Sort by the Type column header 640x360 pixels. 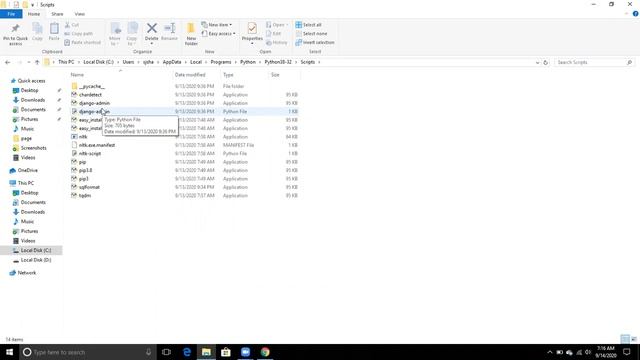click(244, 75)
